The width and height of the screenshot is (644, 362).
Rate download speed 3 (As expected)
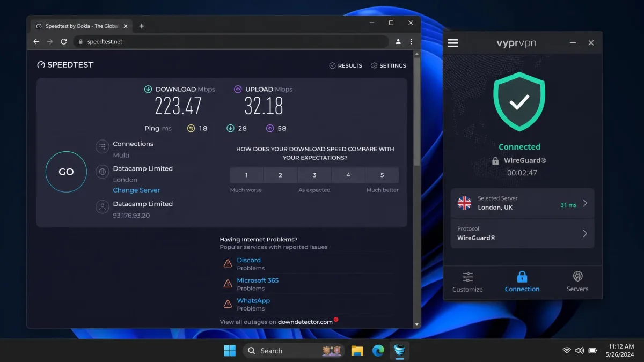tap(314, 175)
